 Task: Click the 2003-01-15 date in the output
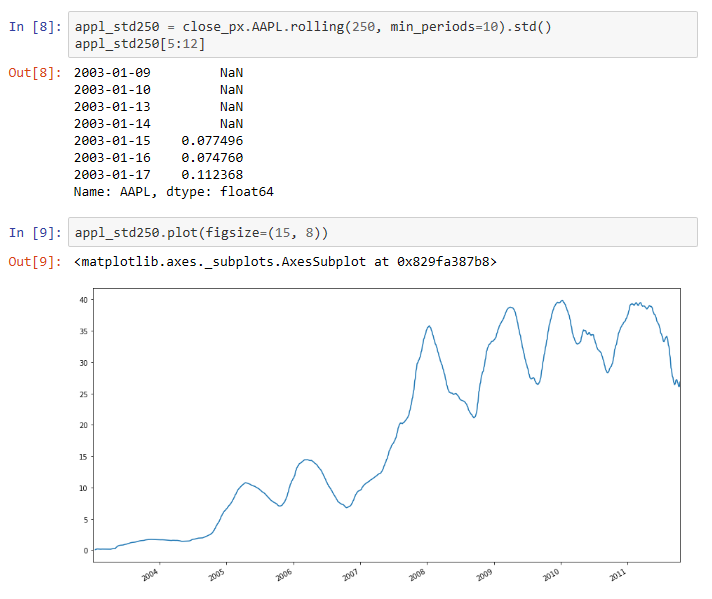(x=112, y=141)
